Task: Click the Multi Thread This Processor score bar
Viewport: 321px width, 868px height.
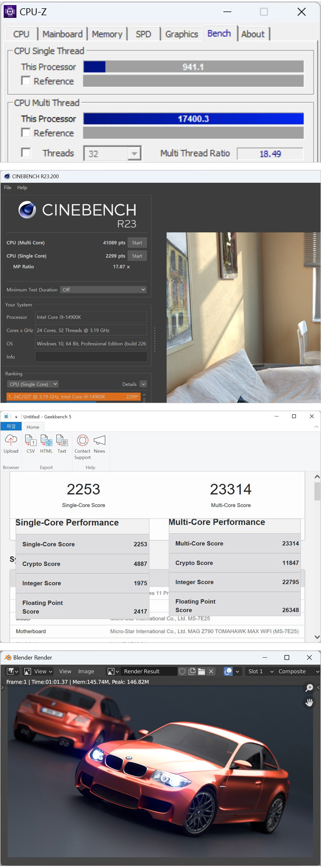Action: pyautogui.click(x=194, y=119)
